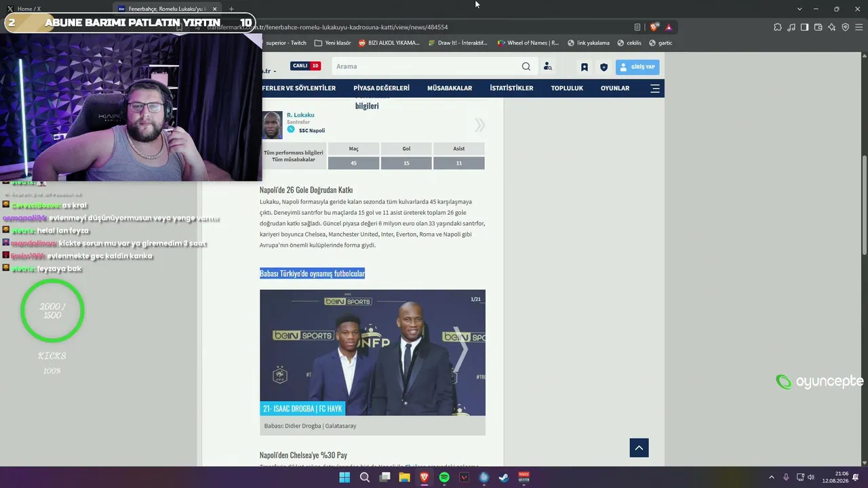Open the Leo AI sparkle icon
Image resolution: width=868 pixels, height=488 pixels.
831,27
